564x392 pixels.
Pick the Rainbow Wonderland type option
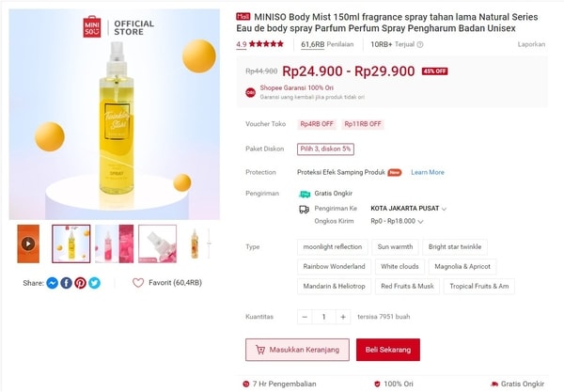click(334, 267)
